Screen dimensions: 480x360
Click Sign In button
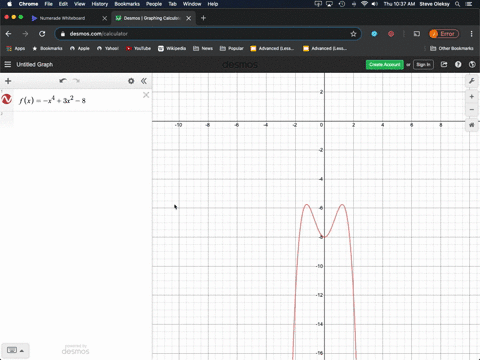[x=423, y=64]
